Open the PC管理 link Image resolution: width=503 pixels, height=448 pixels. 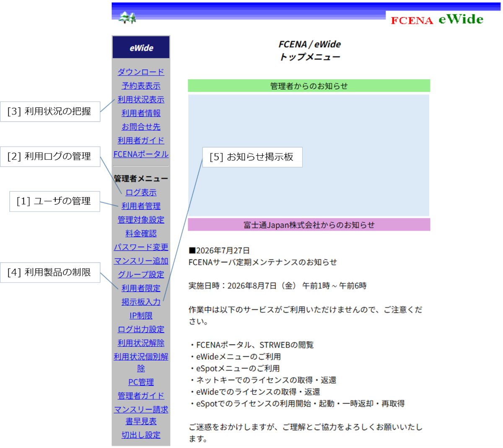[141, 382]
